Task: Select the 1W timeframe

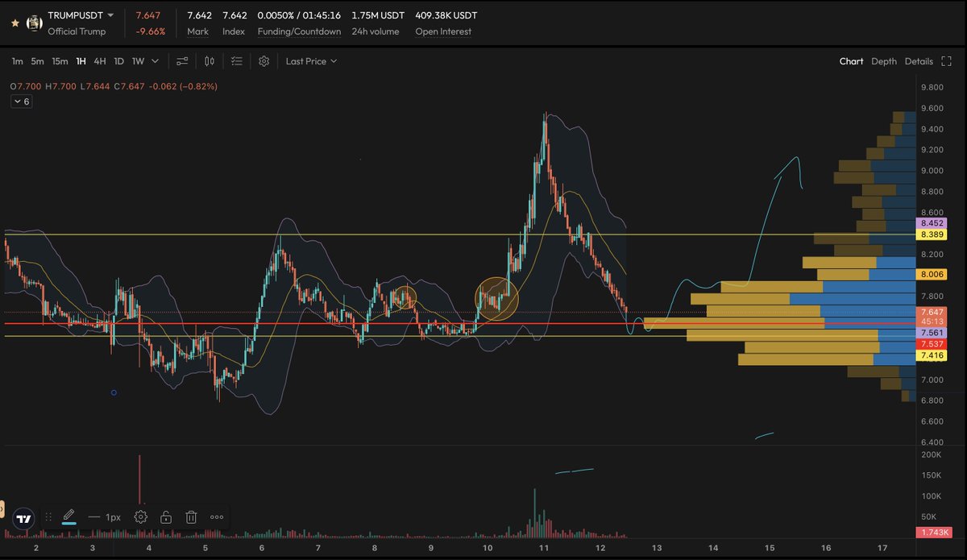Action: pos(139,61)
